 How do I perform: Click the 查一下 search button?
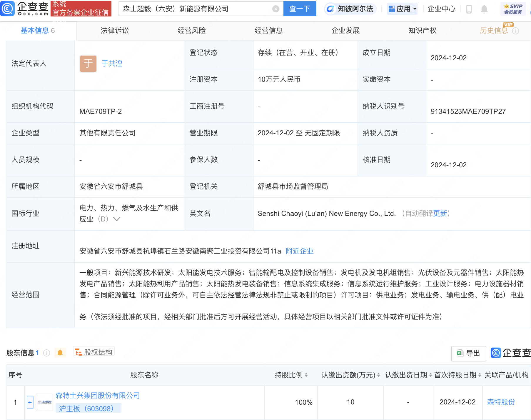300,9
